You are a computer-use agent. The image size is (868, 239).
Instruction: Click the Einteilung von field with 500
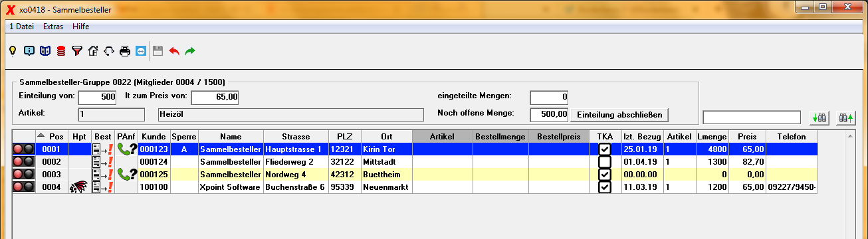[97, 98]
